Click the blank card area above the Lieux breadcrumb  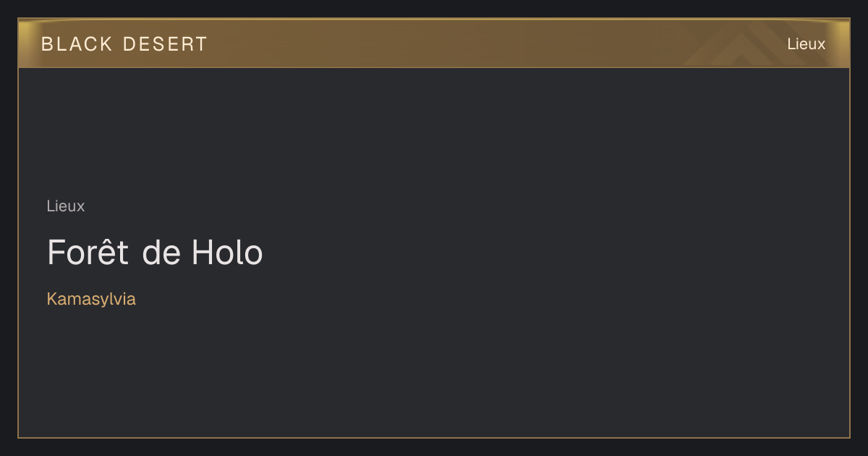point(434,130)
